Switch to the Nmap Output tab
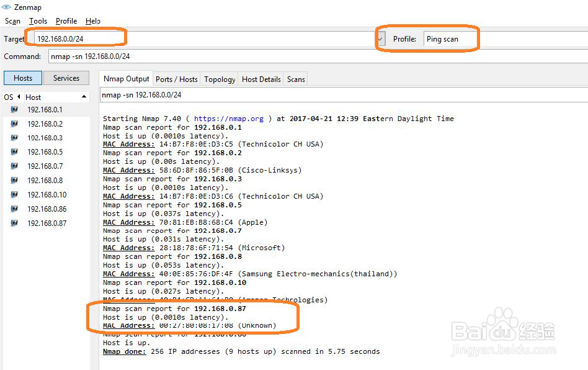 pyautogui.click(x=127, y=79)
